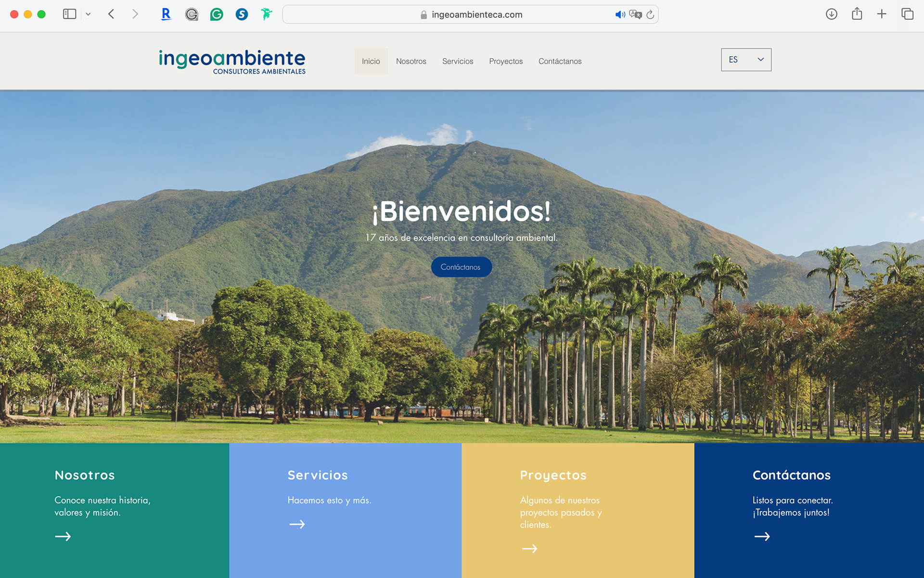
Task: Go to the Servicios menu item
Action: pos(458,61)
